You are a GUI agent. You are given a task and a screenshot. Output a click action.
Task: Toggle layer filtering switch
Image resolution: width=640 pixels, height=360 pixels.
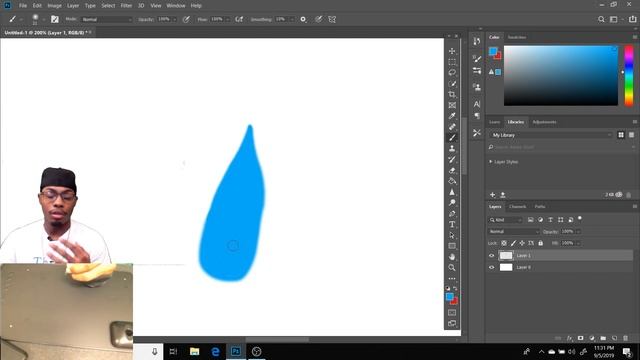[580, 219]
